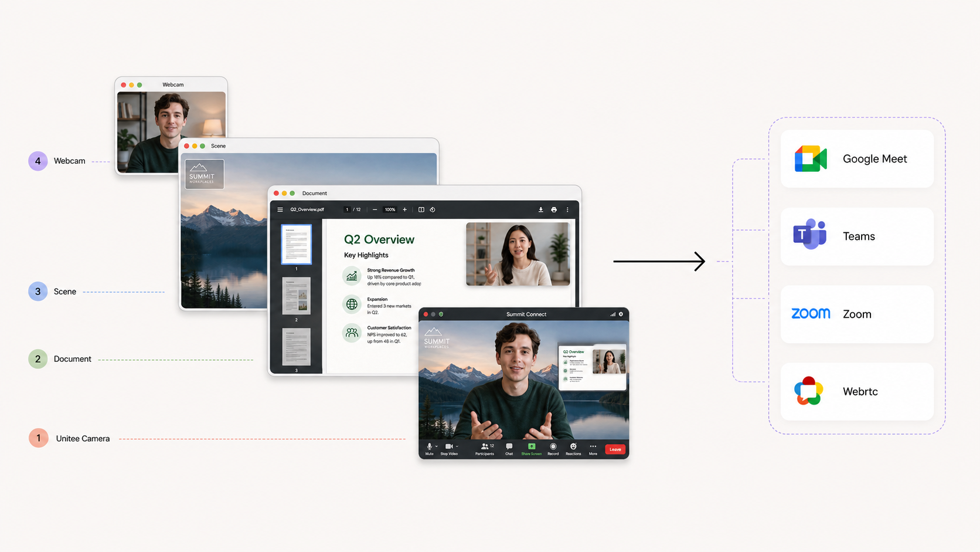980x552 pixels.
Task: Click the Q2 Overview slide overlay in Summit Connect
Action: pyautogui.click(x=593, y=367)
